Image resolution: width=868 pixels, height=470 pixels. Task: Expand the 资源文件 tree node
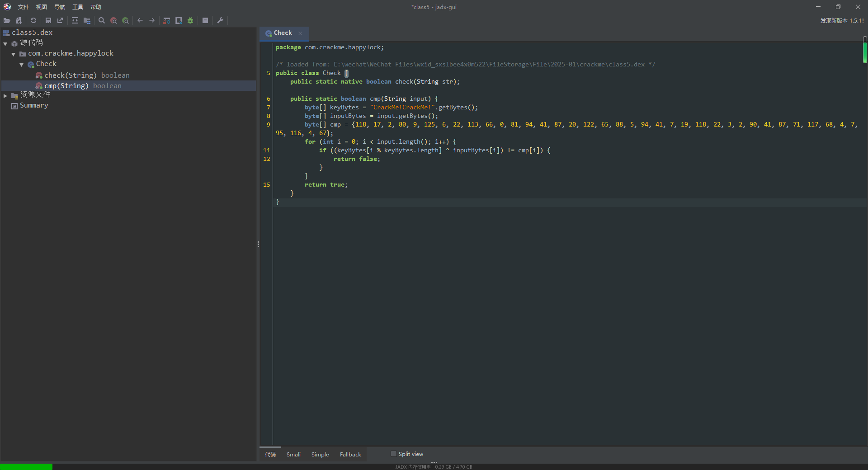[5, 95]
